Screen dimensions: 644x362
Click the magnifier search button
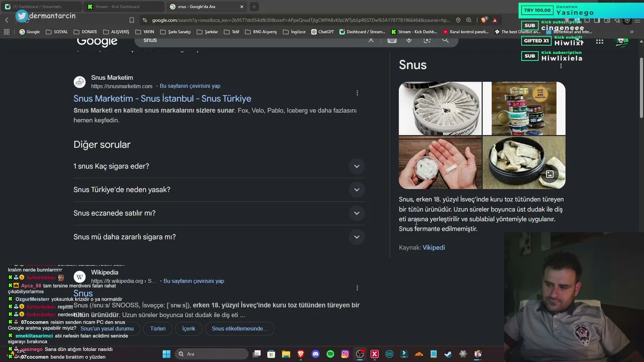[x=445, y=40]
